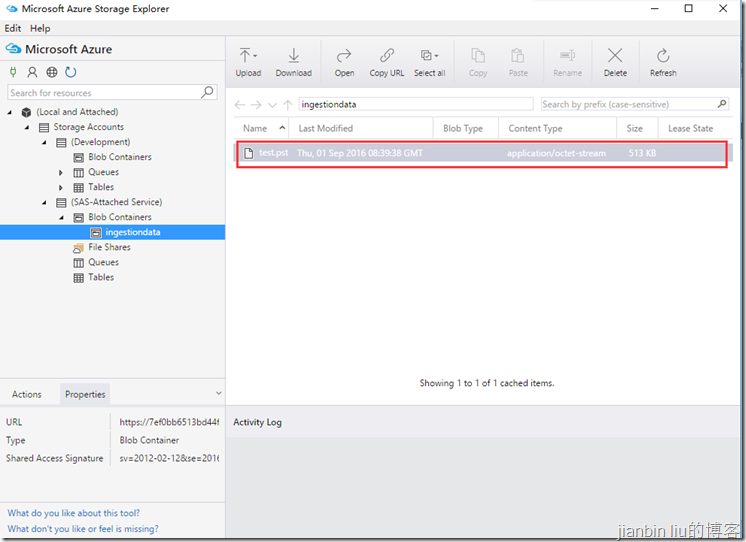Click the URL value starting https://7ef0bb
Screen dimensions: 746x542
tap(169, 422)
